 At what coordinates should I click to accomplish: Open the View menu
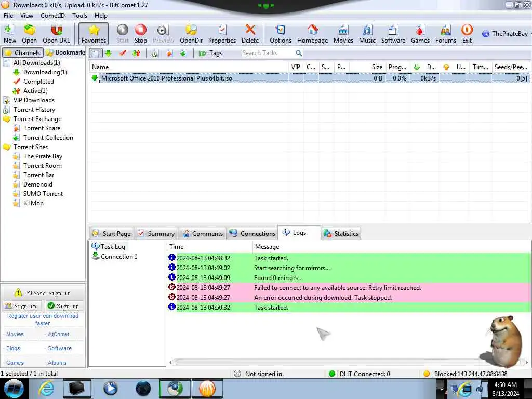point(26,15)
